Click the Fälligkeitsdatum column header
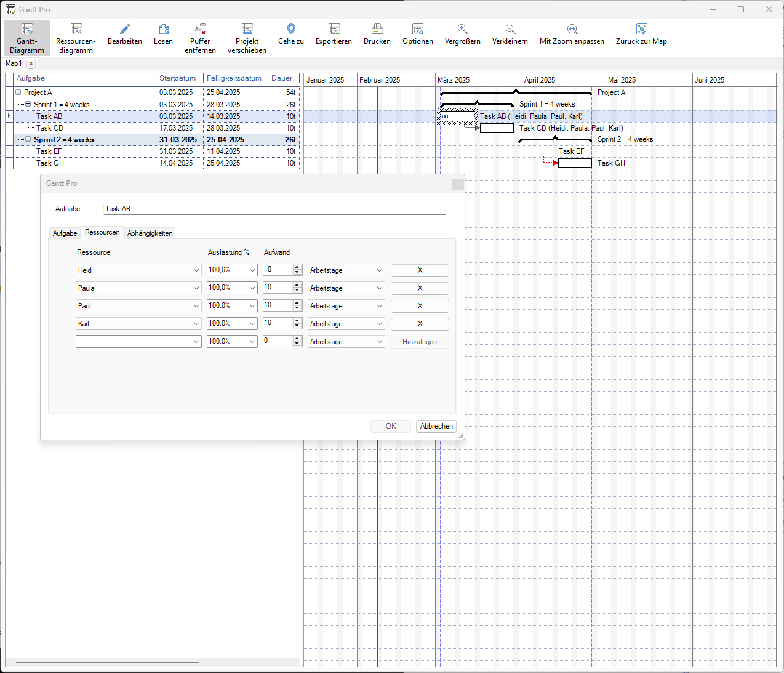 pyautogui.click(x=236, y=79)
